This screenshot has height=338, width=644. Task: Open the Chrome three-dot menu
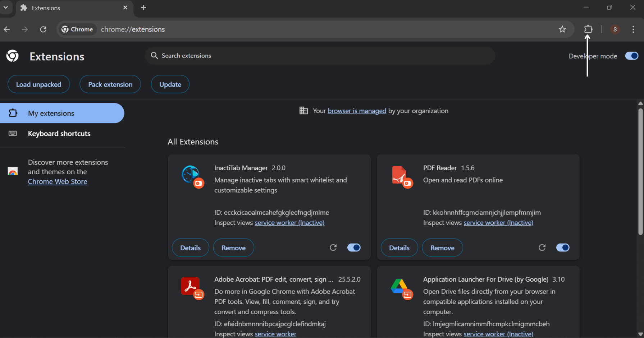633,29
